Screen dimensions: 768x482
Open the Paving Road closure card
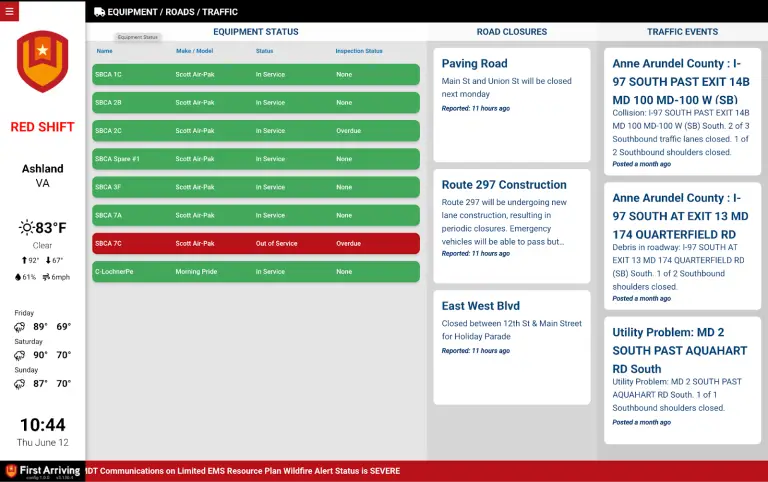point(511,104)
